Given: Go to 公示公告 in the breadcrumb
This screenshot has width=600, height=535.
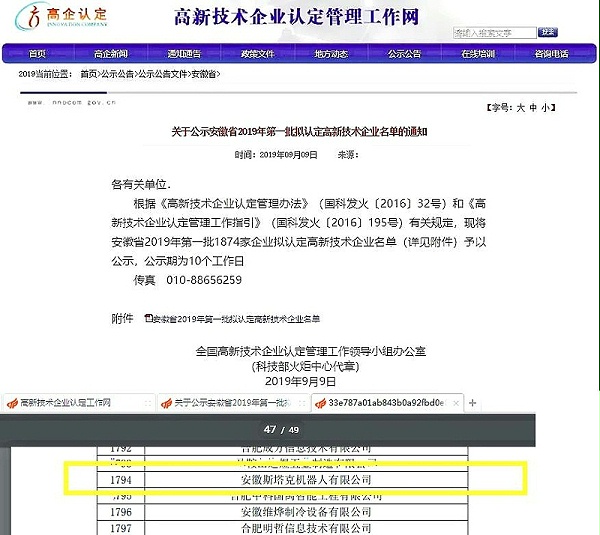Looking at the screenshot, I should point(117,74).
